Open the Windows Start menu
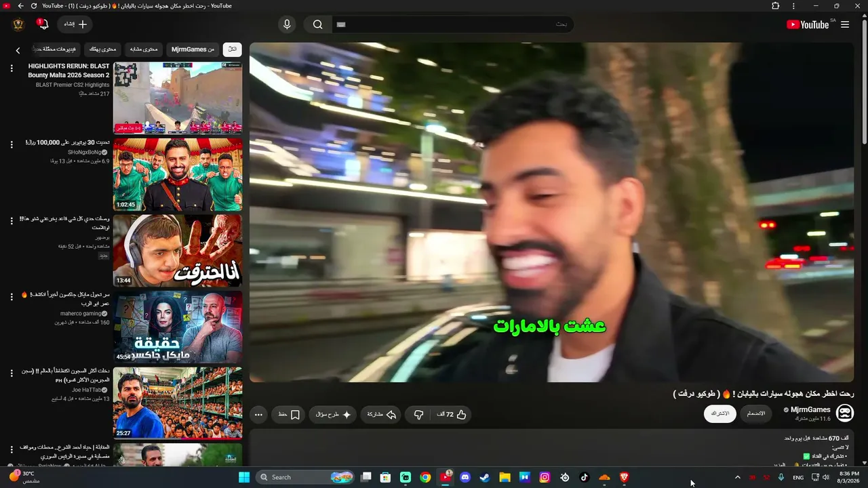 [x=244, y=477]
